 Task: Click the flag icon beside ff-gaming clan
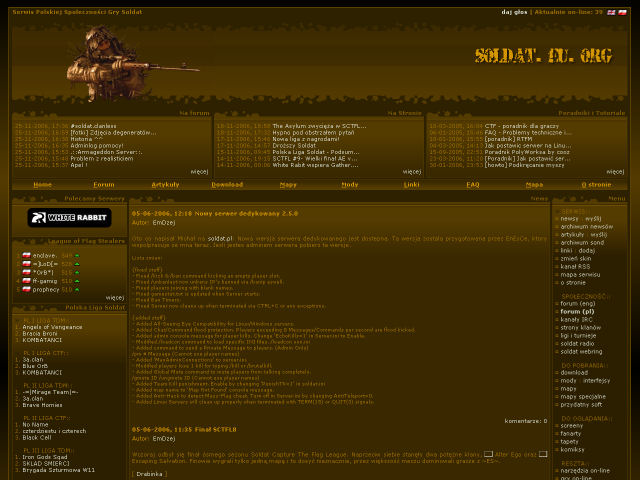pos(25,281)
